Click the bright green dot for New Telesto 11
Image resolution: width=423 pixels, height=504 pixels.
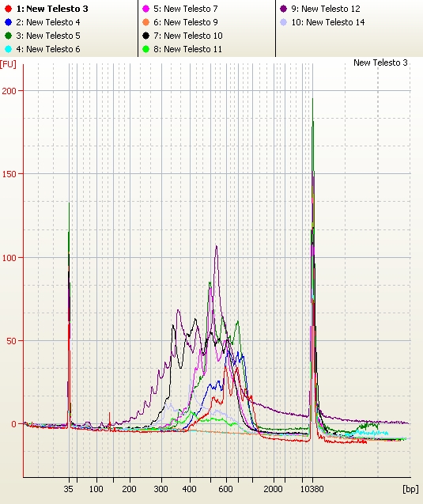[145, 49]
